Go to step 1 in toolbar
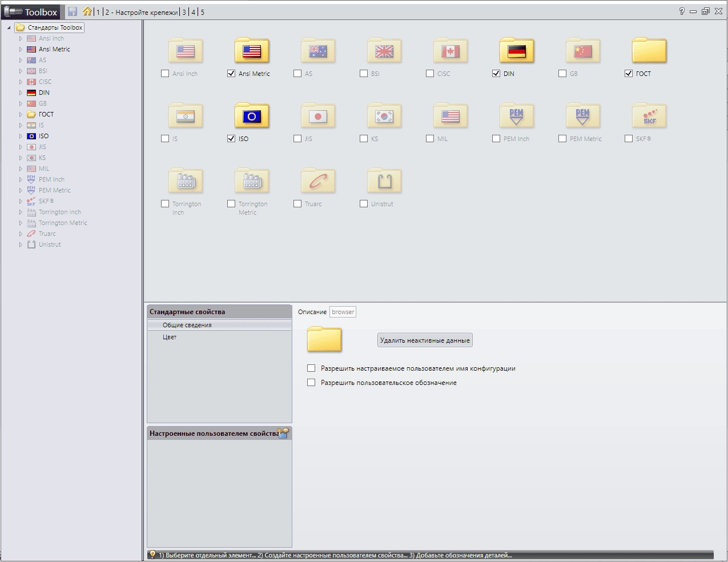 point(98,12)
